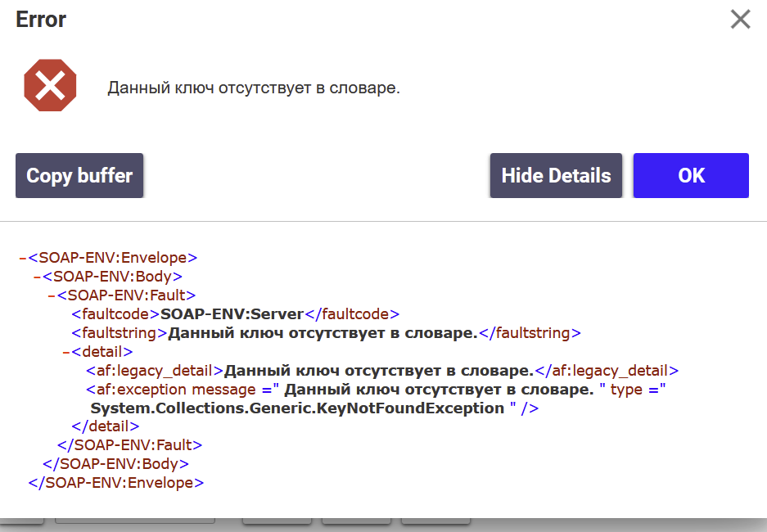This screenshot has width=767, height=532.
Task: Click the Error dialog title
Action: coord(41,20)
